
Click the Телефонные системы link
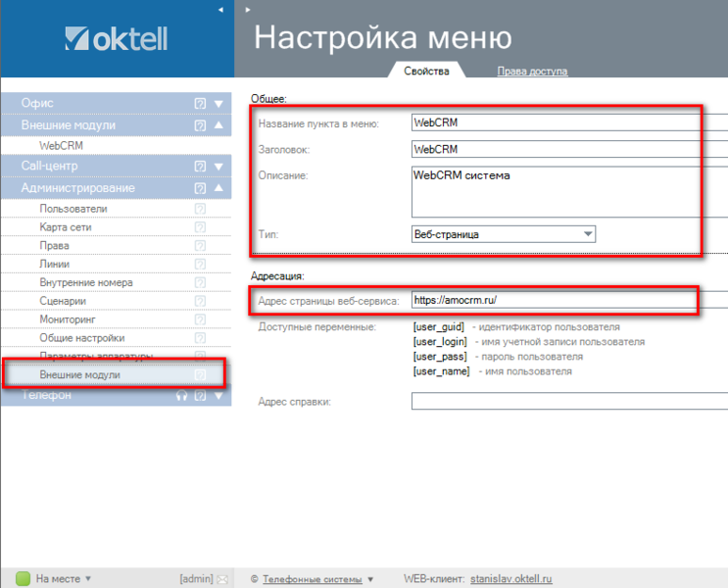tap(313, 579)
